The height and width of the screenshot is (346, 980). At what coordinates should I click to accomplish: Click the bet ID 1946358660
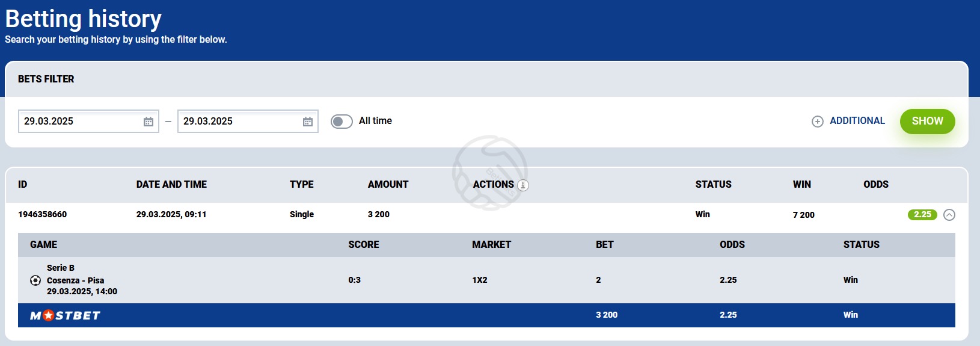tap(42, 215)
